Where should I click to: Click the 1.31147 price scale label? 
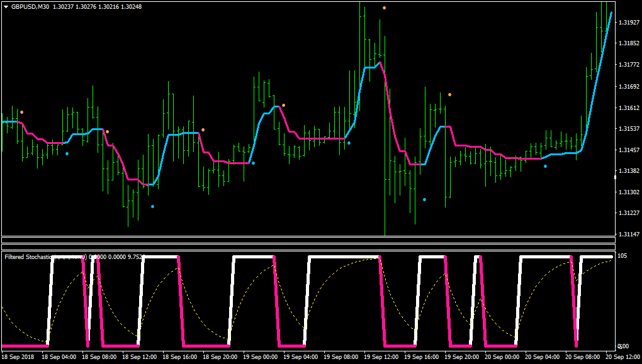(x=629, y=234)
